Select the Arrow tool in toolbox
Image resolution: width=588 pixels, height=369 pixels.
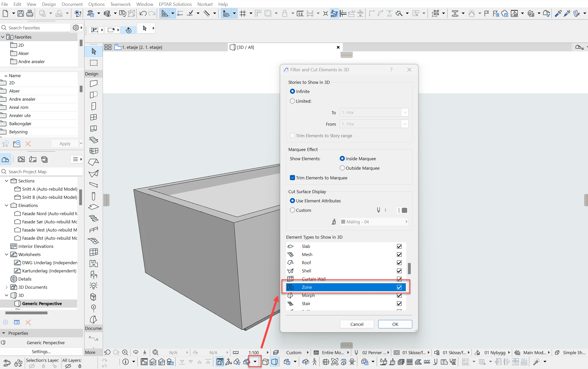pos(94,51)
